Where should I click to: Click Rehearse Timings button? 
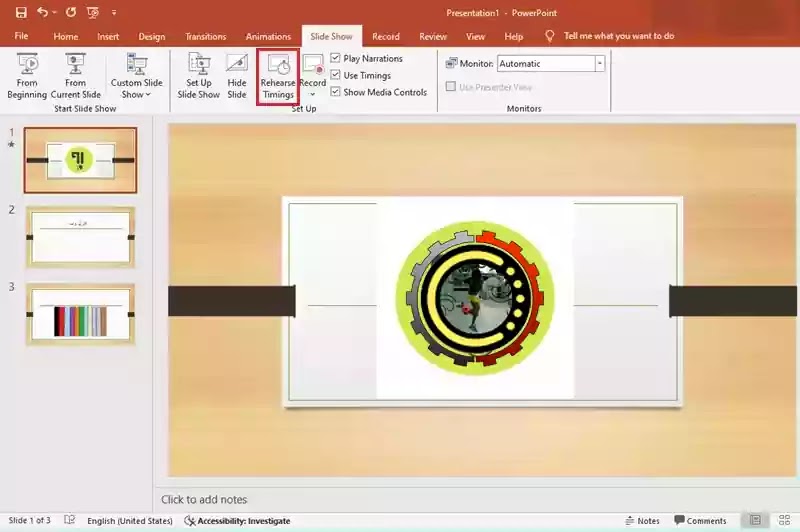[278, 77]
